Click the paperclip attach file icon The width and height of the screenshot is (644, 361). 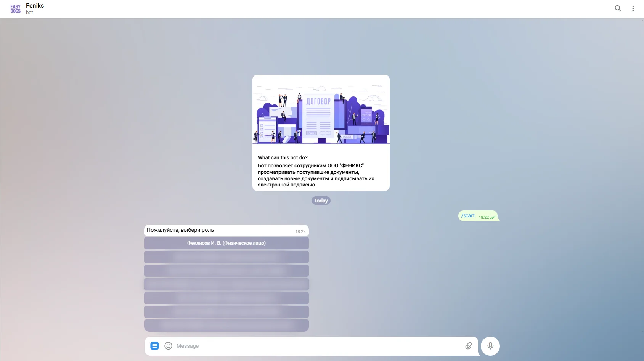pyautogui.click(x=468, y=346)
